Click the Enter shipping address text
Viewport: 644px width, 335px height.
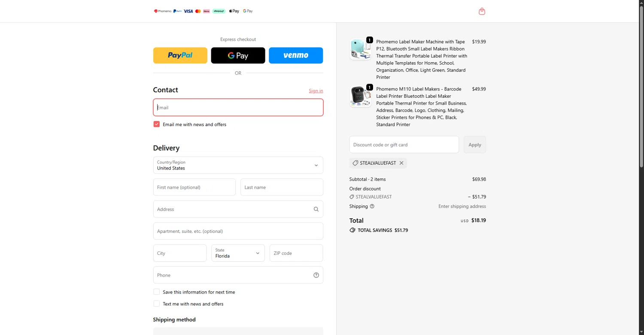(462, 206)
